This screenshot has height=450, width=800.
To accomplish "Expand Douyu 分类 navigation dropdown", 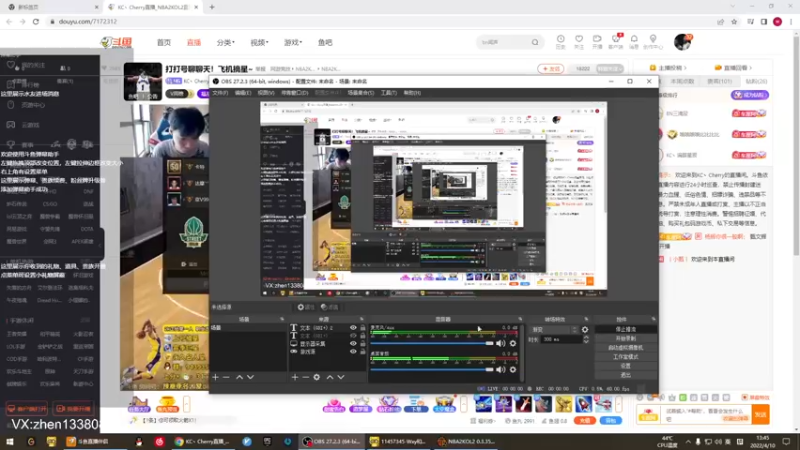I will coord(226,42).
